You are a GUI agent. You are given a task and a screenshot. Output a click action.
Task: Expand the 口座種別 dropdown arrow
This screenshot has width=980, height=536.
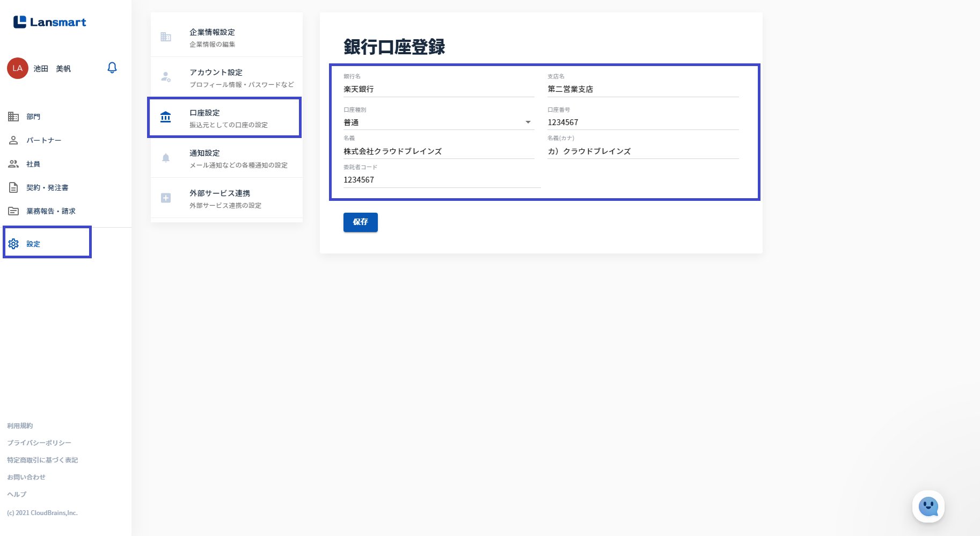click(x=528, y=122)
